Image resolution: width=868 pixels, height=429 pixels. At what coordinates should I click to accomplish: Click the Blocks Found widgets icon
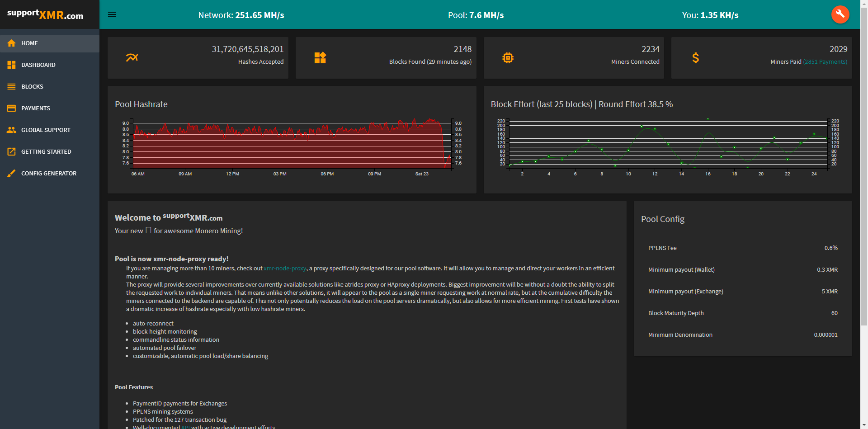pos(320,58)
